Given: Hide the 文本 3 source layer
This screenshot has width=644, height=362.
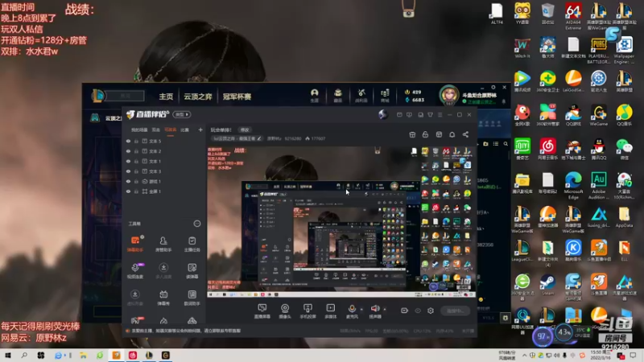Looking at the screenshot, I should [x=128, y=171].
